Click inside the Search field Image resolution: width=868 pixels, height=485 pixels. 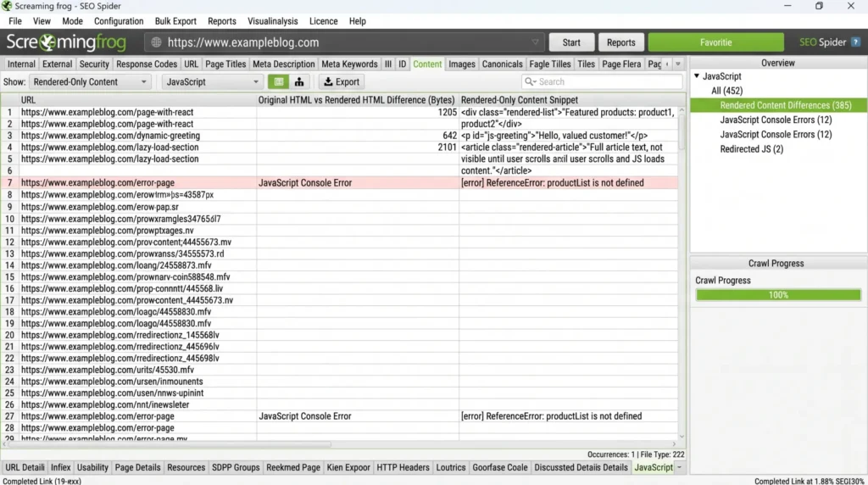[x=603, y=81]
